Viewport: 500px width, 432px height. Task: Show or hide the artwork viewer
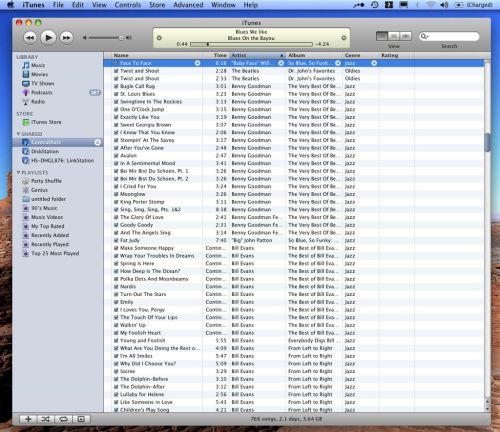[81, 419]
